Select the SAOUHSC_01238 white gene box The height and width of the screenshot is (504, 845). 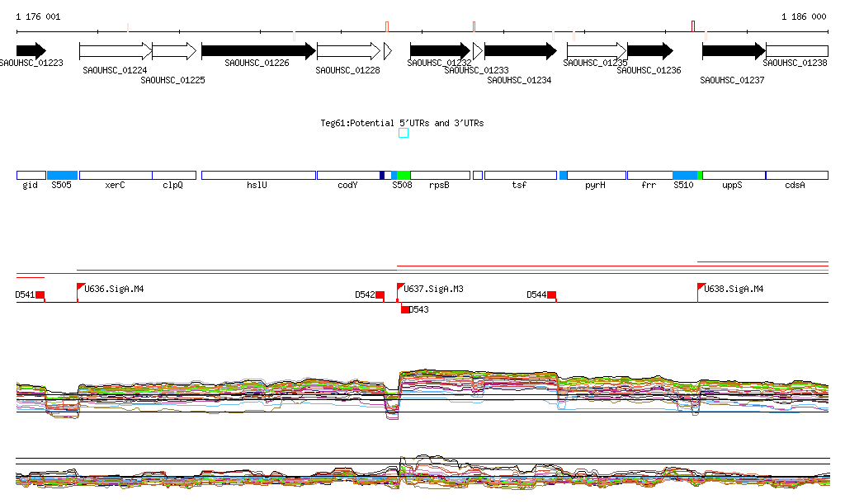(x=796, y=51)
